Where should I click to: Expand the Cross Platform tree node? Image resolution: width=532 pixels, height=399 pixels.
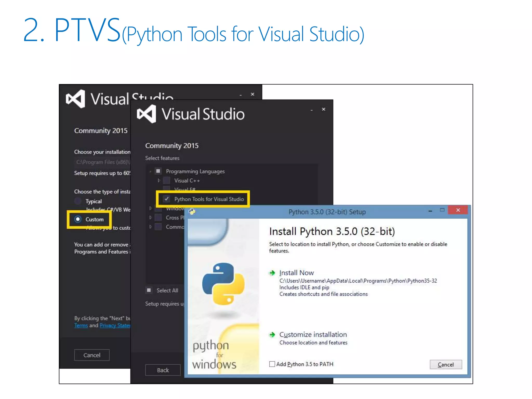click(150, 217)
